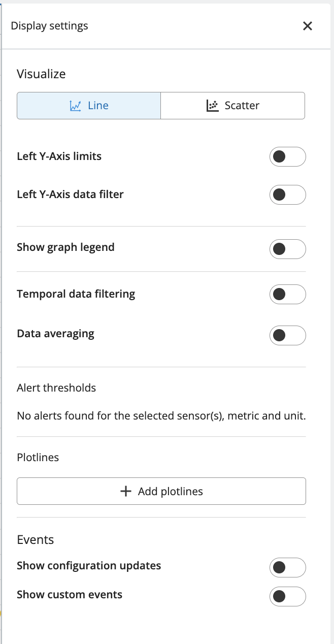Click the plus icon beside Add plotlines
Screen dimensions: 334x644
[125, 491]
